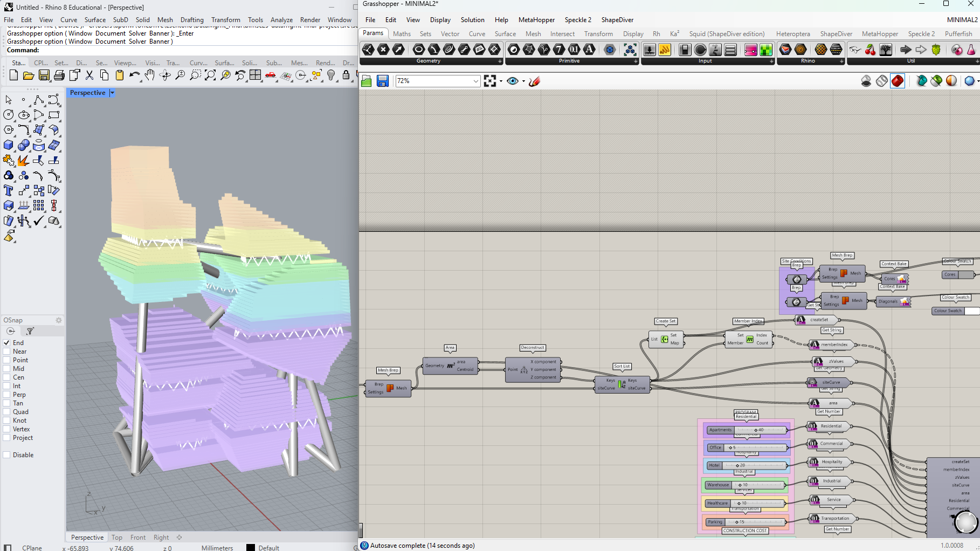Viewport: 980px width, 551px height.
Task: Check the Disable osnap checkbox
Action: [7, 455]
